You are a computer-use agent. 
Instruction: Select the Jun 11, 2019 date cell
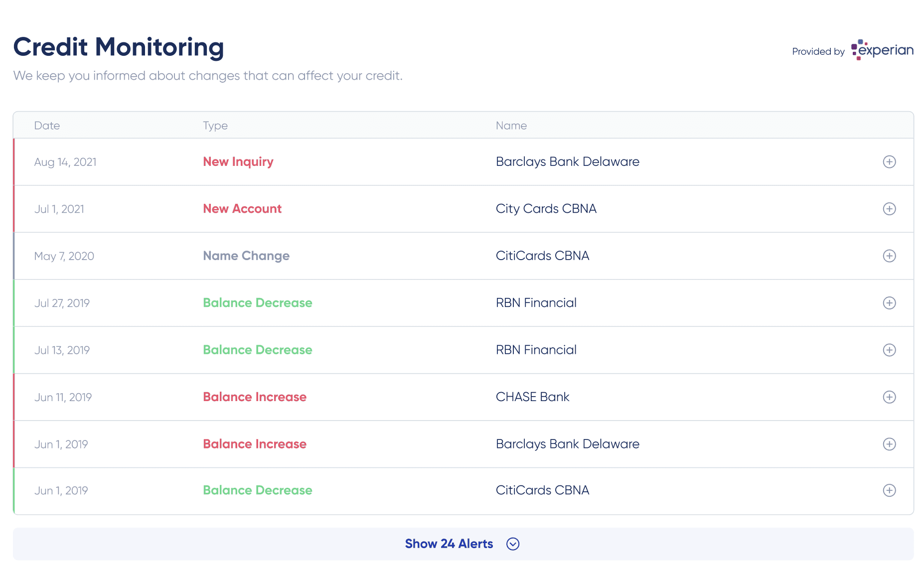(x=63, y=398)
